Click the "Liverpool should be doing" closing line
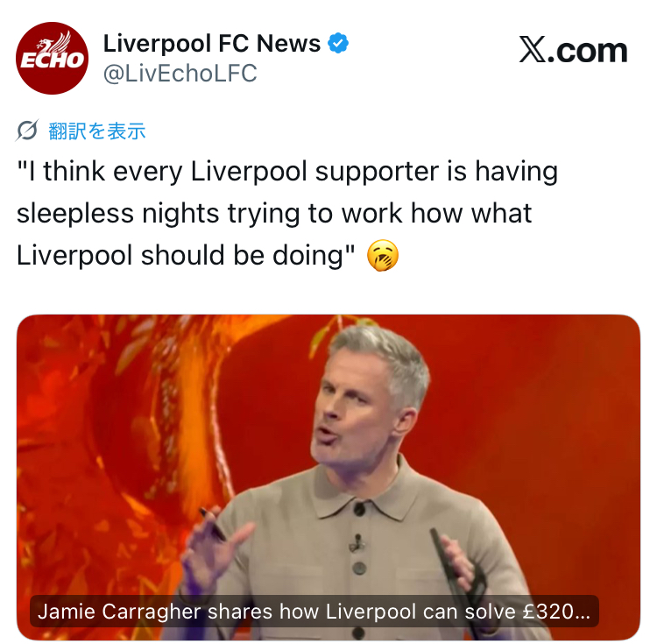657x644 pixels. [186, 255]
